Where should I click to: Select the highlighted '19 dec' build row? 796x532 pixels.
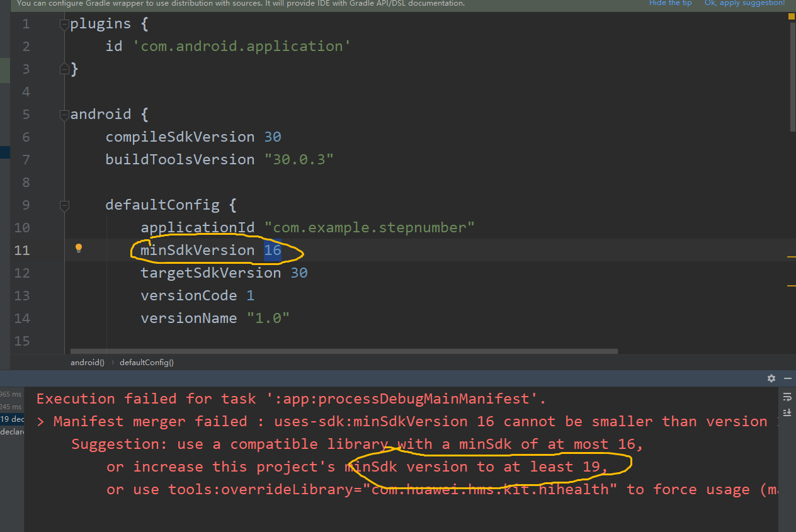pos(12,419)
